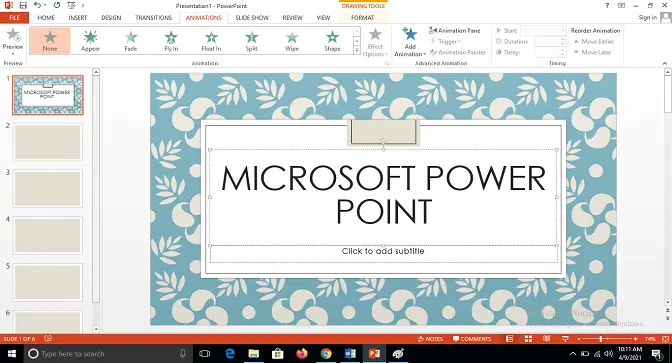Viewport: 672px width, 363px height.
Task: Activate the Animation Painter
Action: [457, 52]
